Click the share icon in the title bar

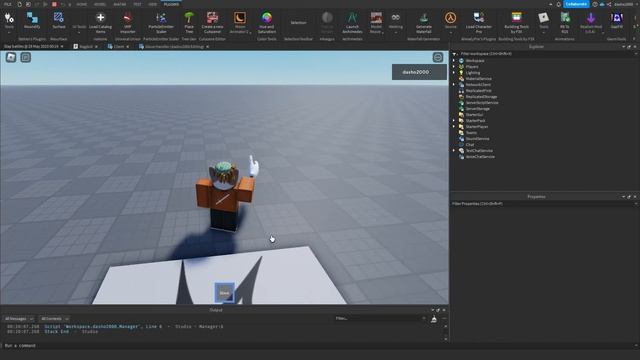coord(609,4)
